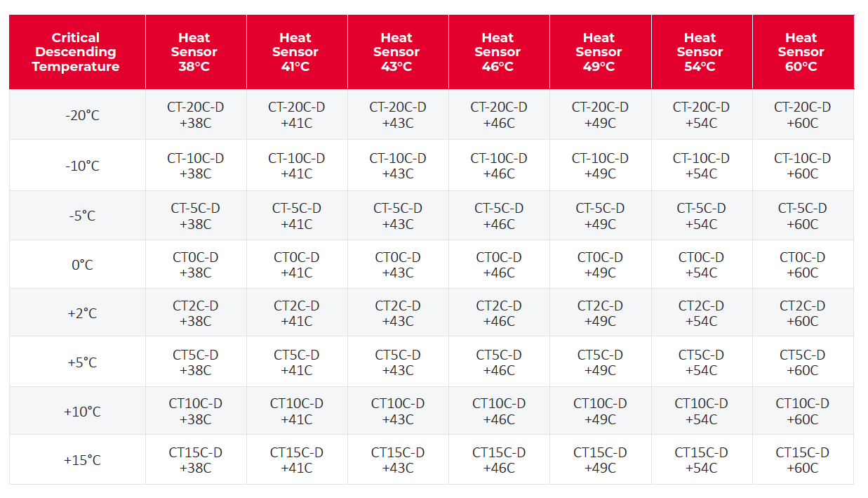Click the -20°C row label
Viewport: 868px width, 498px height.
pos(83,115)
